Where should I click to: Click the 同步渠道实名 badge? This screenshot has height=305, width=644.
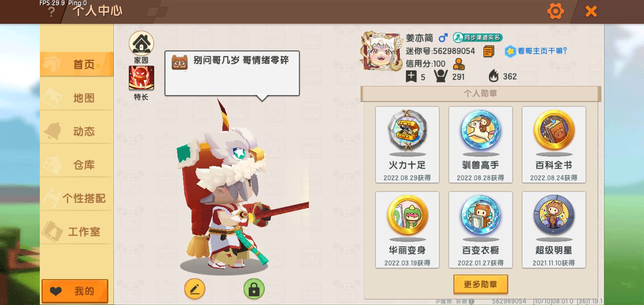point(477,38)
